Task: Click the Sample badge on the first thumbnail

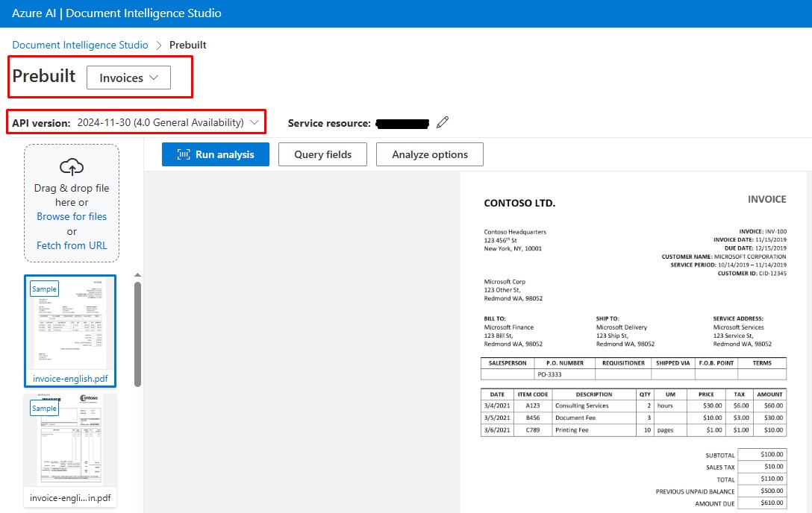Action: [x=44, y=289]
